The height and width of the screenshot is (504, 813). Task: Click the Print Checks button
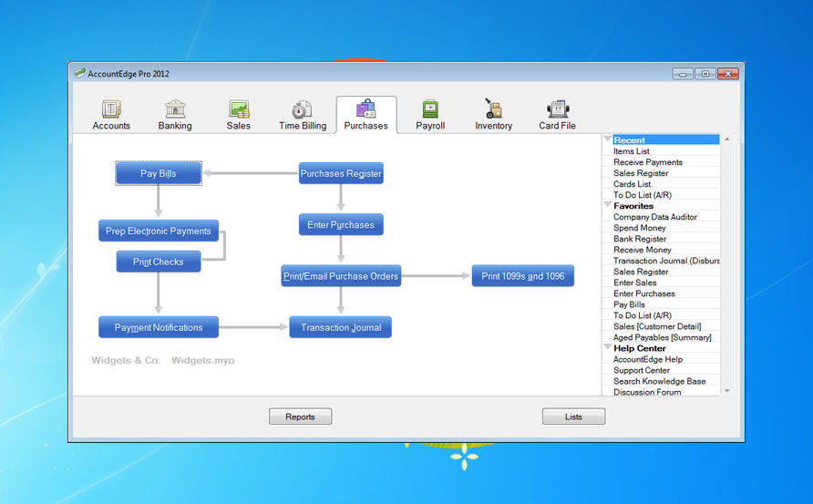pyautogui.click(x=159, y=262)
